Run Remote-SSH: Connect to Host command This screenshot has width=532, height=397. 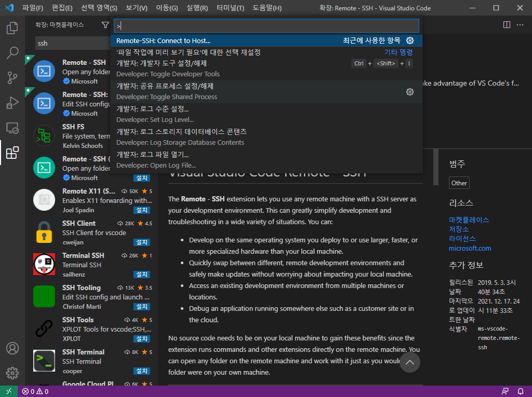pos(267,40)
